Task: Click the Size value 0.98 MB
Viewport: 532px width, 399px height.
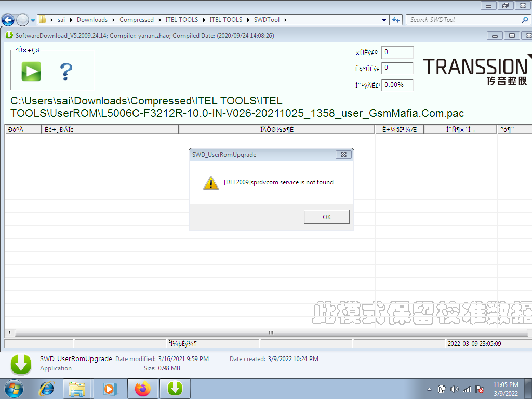Action: [169, 368]
